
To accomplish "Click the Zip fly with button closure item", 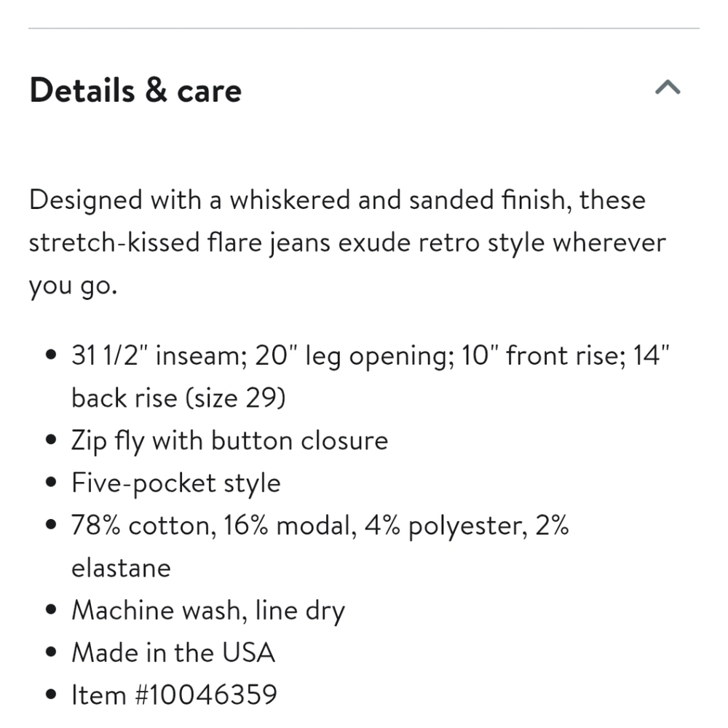I will [229, 441].
